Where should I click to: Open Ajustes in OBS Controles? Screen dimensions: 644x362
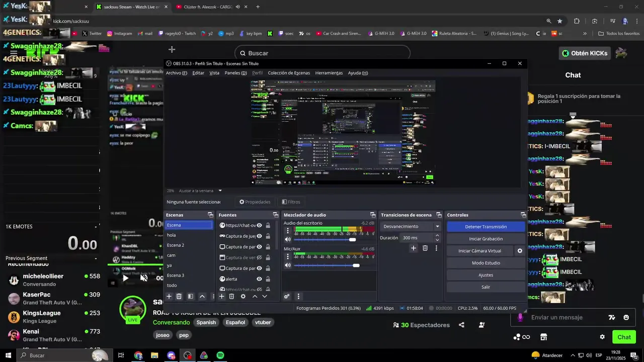[486, 275]
